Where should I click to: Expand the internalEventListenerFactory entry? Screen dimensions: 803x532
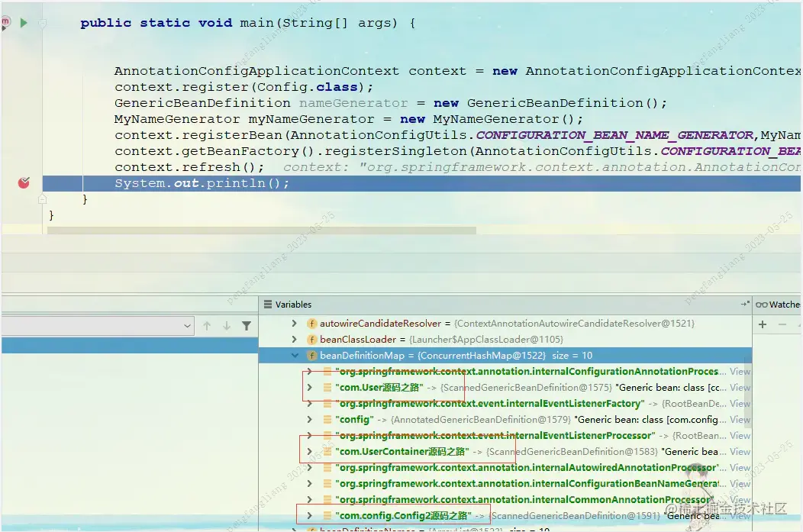click(309, 404)
